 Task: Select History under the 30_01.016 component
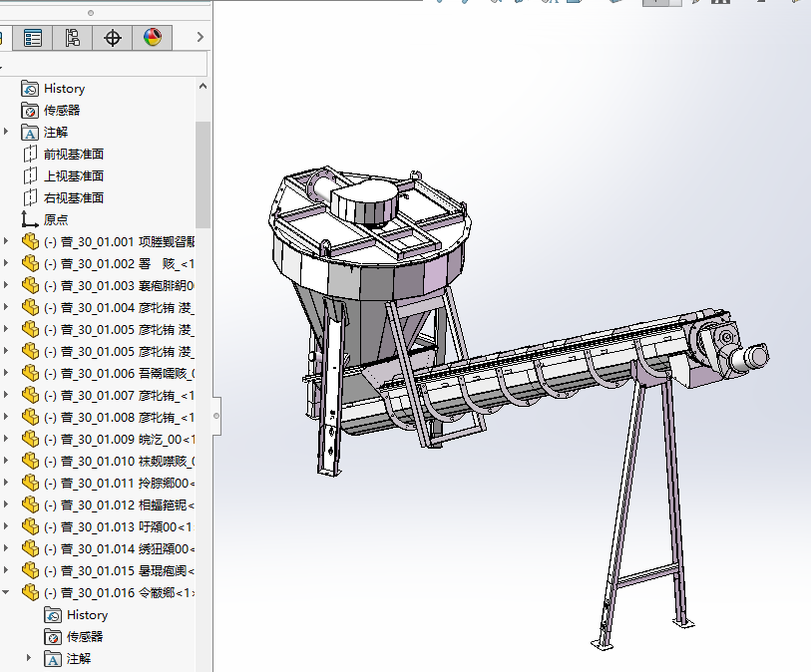(x=87, y=615)
